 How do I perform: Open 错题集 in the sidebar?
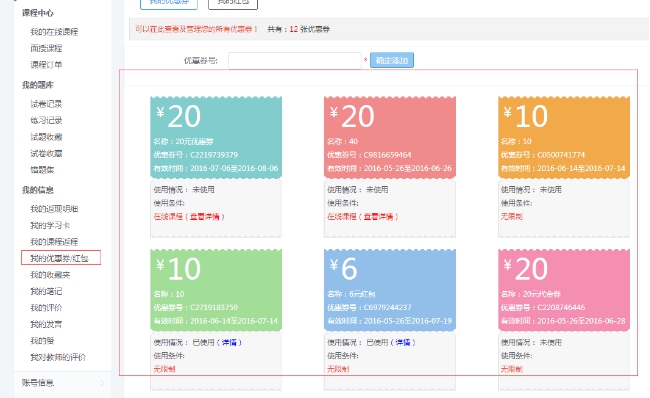coord(42,170)
